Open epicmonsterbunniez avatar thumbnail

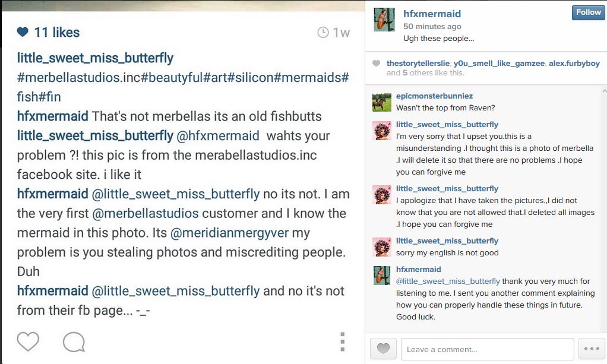tap(381, 102)
